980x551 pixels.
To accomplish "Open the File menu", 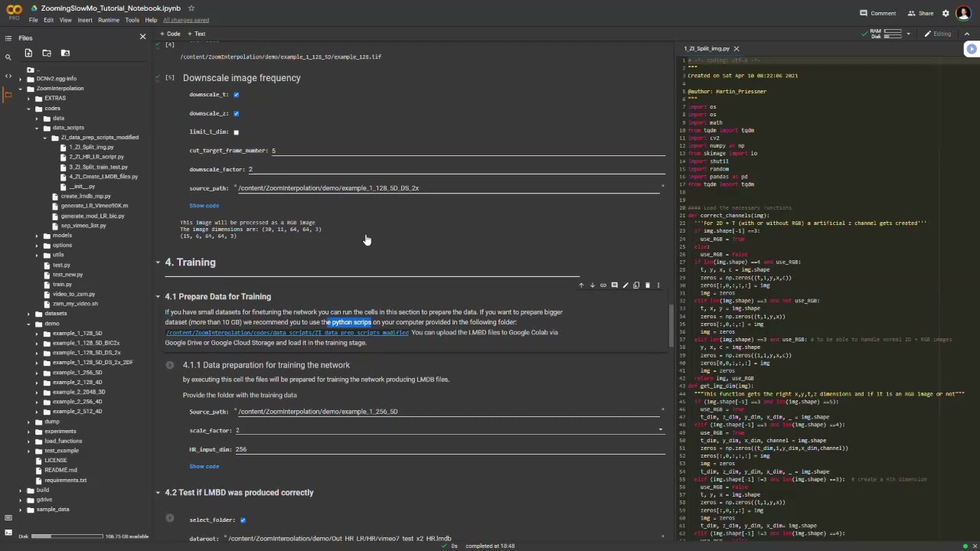I will coord(34,20).
